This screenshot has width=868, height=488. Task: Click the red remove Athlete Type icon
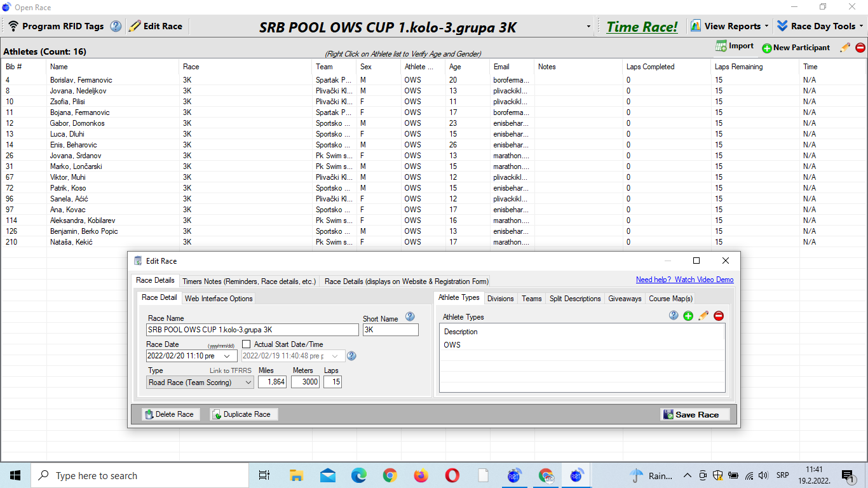(719, 316)
